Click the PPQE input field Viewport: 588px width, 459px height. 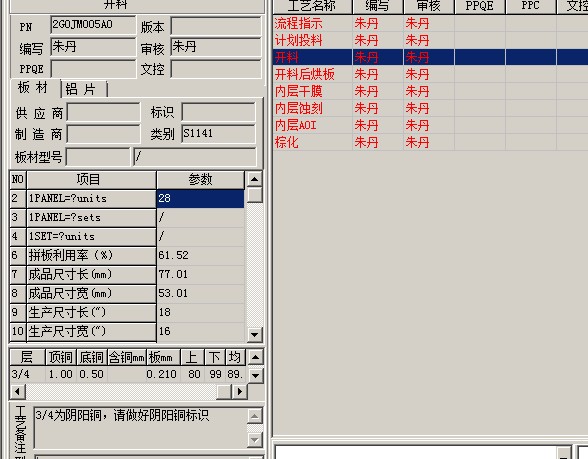click(x=93, y=69)
